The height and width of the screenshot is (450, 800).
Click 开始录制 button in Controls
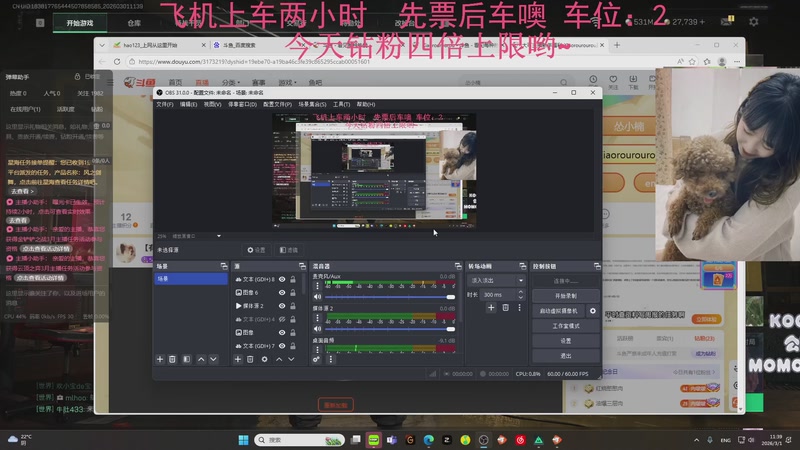pyautogui.click(x=566, y=296)
